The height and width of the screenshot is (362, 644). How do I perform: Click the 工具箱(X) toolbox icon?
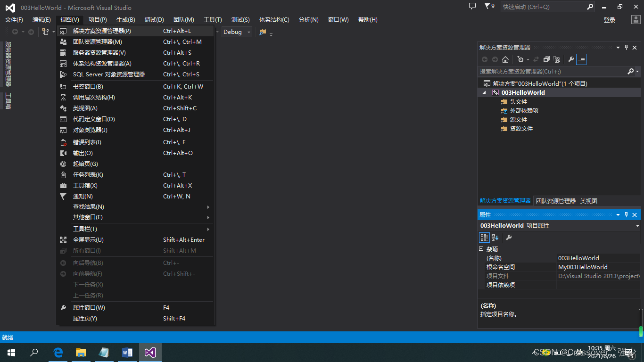(63, 185)
